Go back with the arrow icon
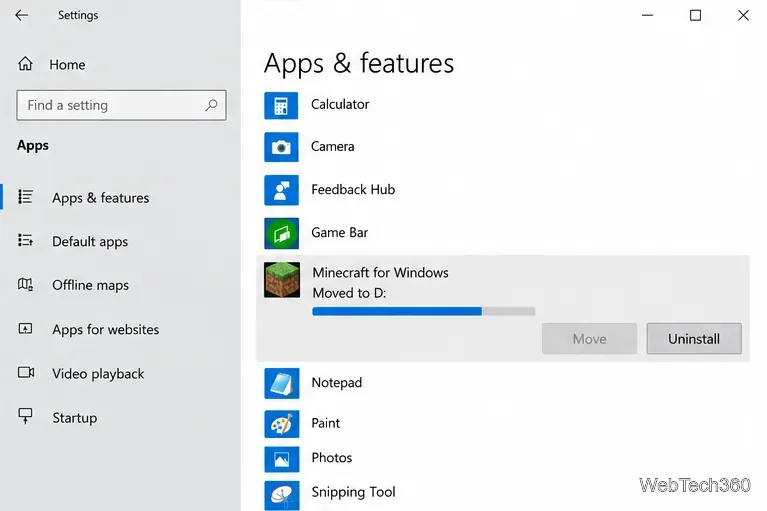Viewport: 767px width, 511px height. (22, 15)
